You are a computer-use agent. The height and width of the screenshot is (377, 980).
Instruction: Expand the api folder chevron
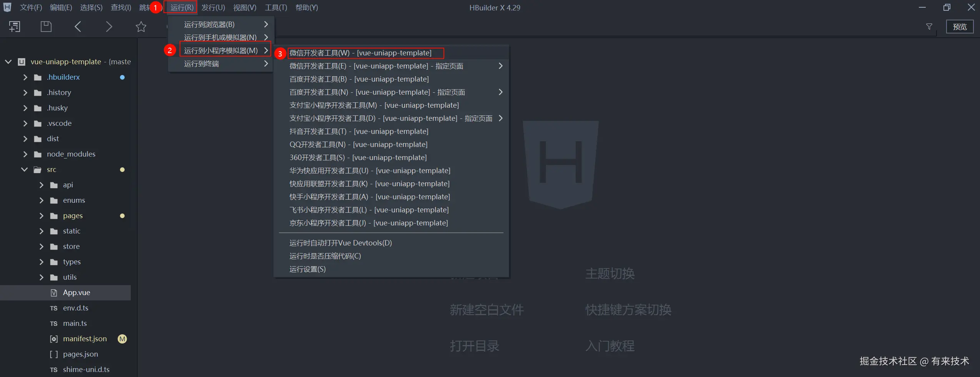point(42,185)
